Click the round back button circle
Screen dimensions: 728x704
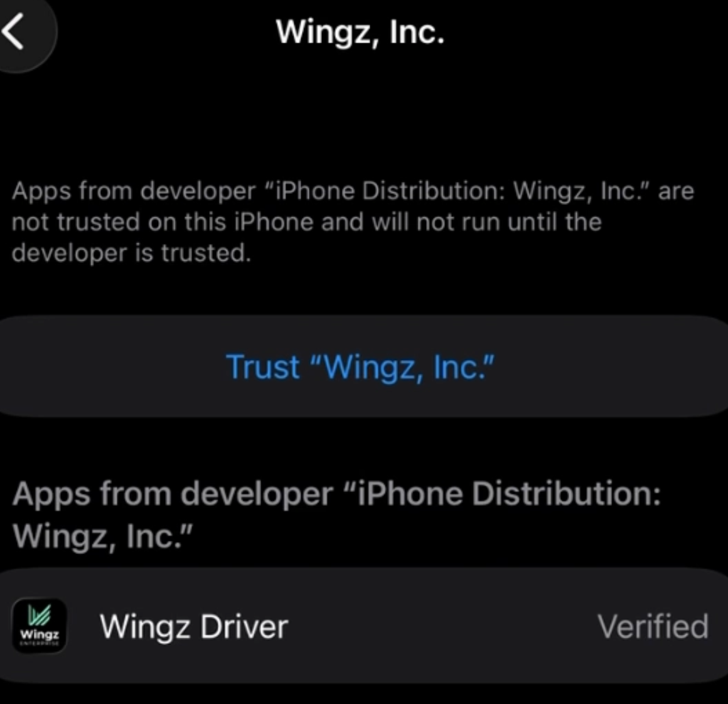(26, 31)
